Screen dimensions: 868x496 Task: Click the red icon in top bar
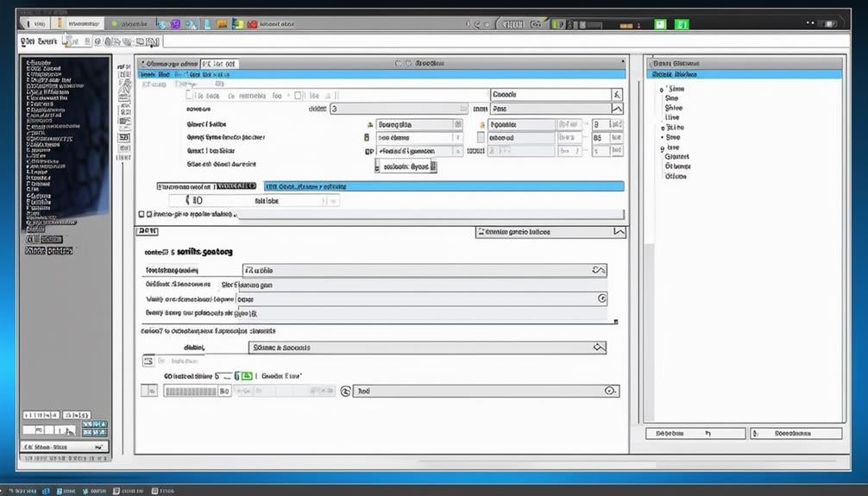point(252,24)
